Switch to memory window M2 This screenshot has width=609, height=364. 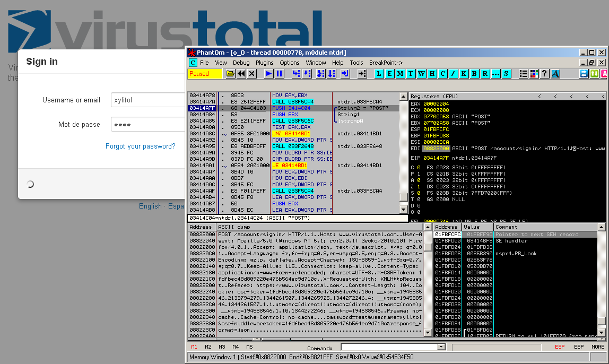pos(208,347)
